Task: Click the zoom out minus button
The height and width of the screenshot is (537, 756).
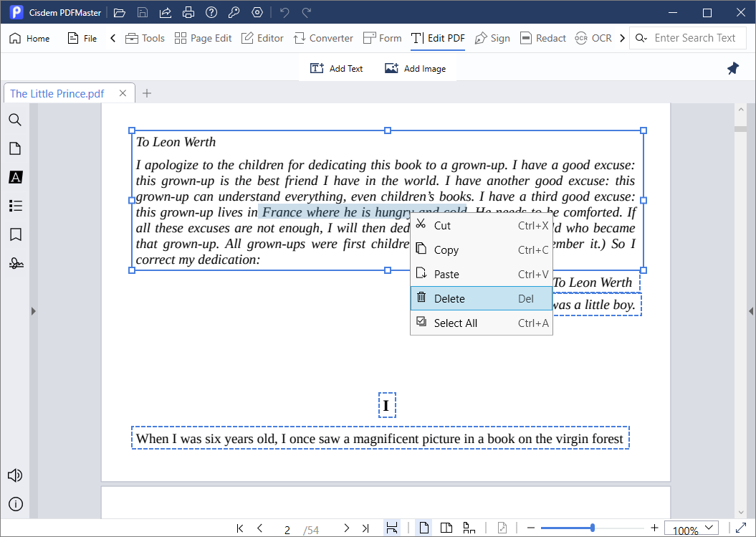Action: click(x=531, y=528)
